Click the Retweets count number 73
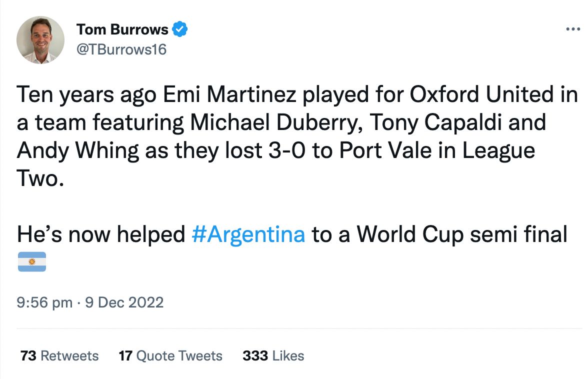This screenshot has width=588, height=379. (28, 356)
